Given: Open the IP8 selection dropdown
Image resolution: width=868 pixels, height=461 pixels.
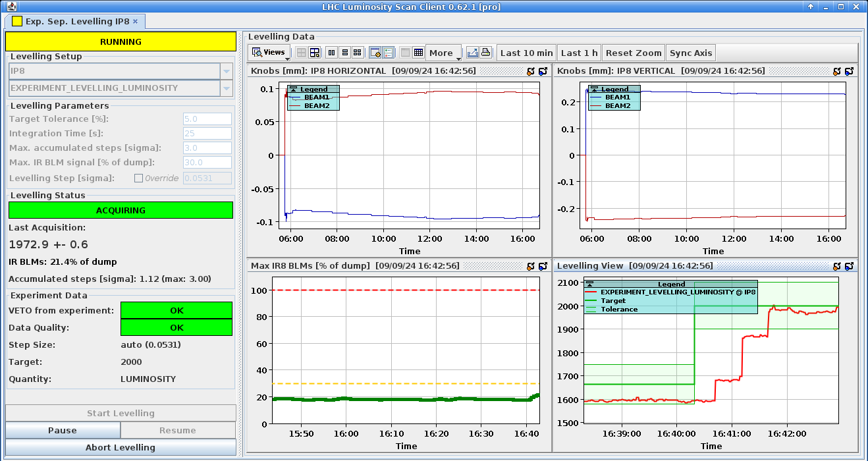Looking at the screenshot, I should pos(227,71).
